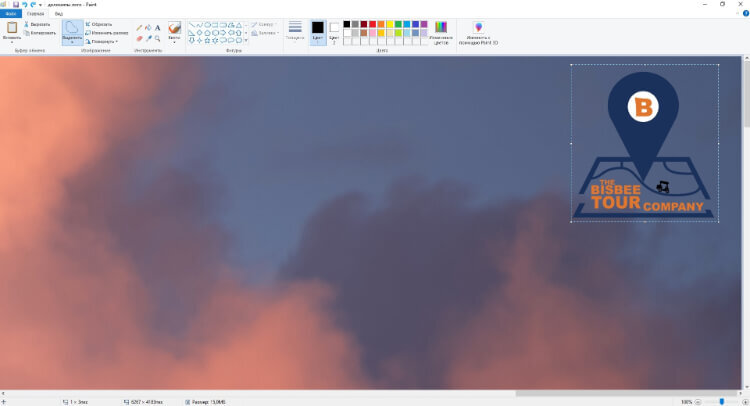Viewport: 750px width, 406px height.
Task: Click Изменить с помощью Paint 3D
Action: pos(478,33)
